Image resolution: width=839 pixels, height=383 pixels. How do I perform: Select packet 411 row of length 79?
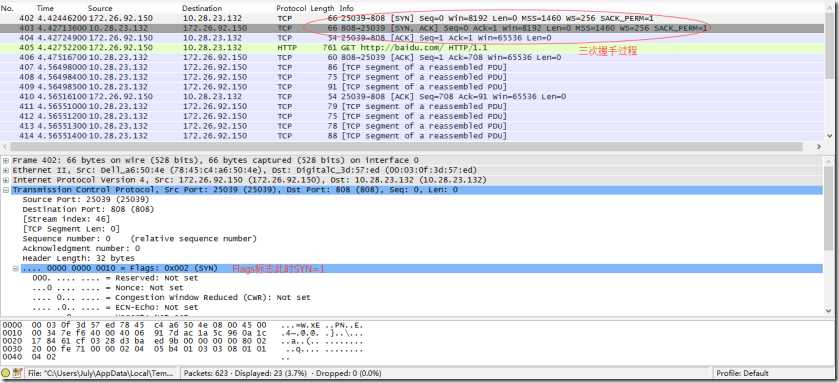coord(412,106)
